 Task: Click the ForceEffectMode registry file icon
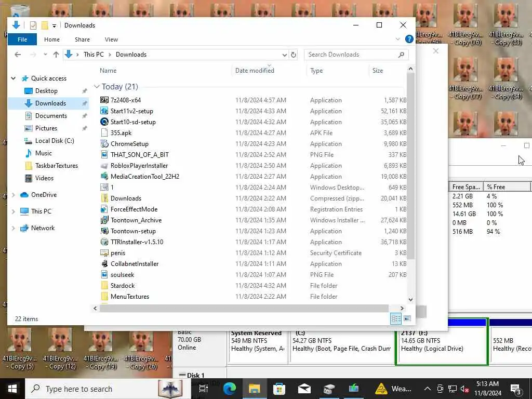[x=104, y=209]
